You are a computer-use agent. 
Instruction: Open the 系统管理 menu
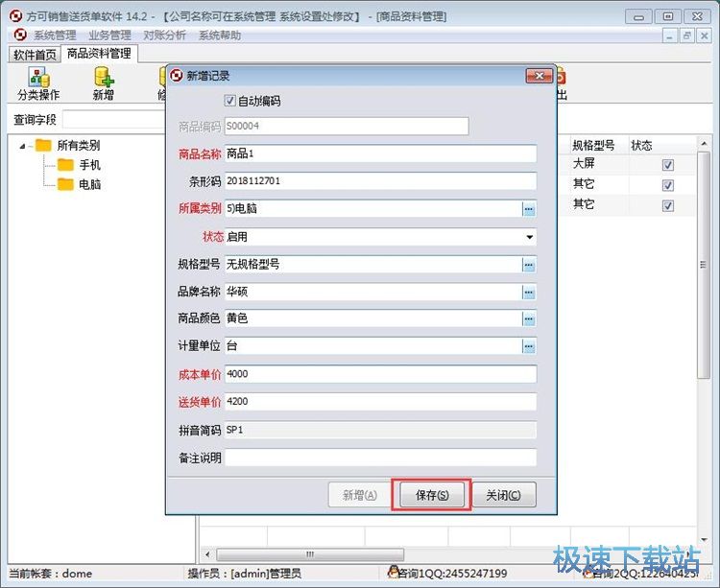pyautogui.click(x=55, y=35)
